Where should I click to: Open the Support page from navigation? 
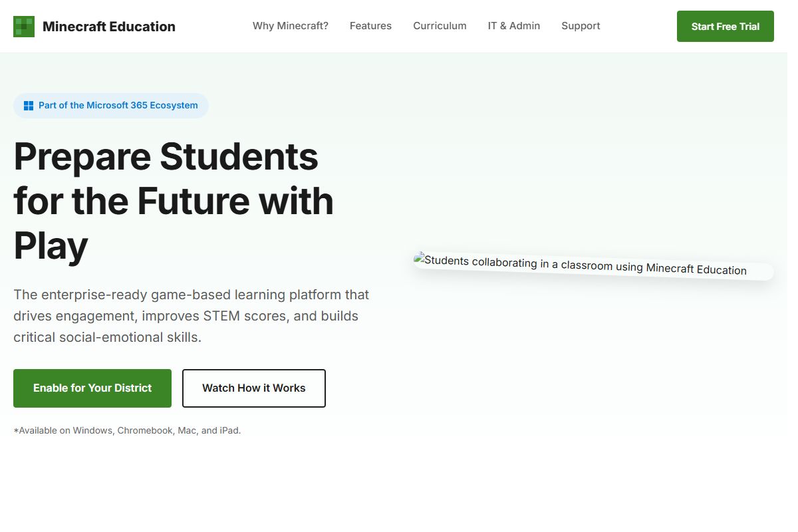click(x=580, y=26)
